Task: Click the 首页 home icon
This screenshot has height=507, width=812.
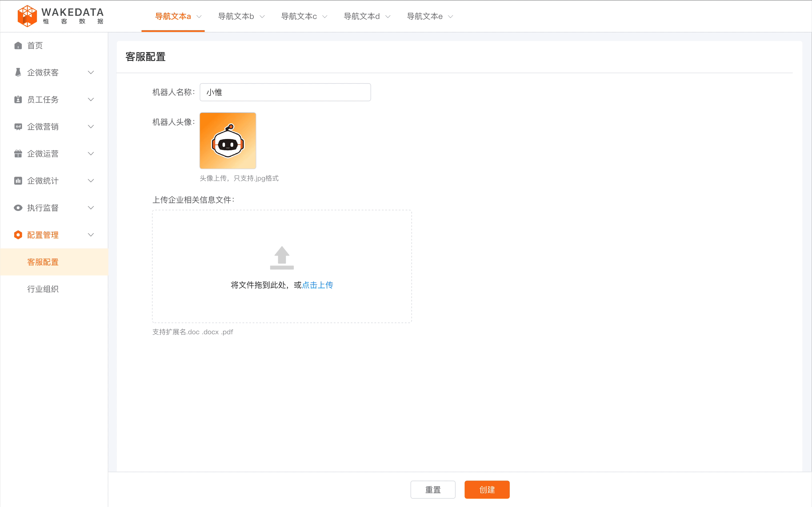Action: coord(18,45)
